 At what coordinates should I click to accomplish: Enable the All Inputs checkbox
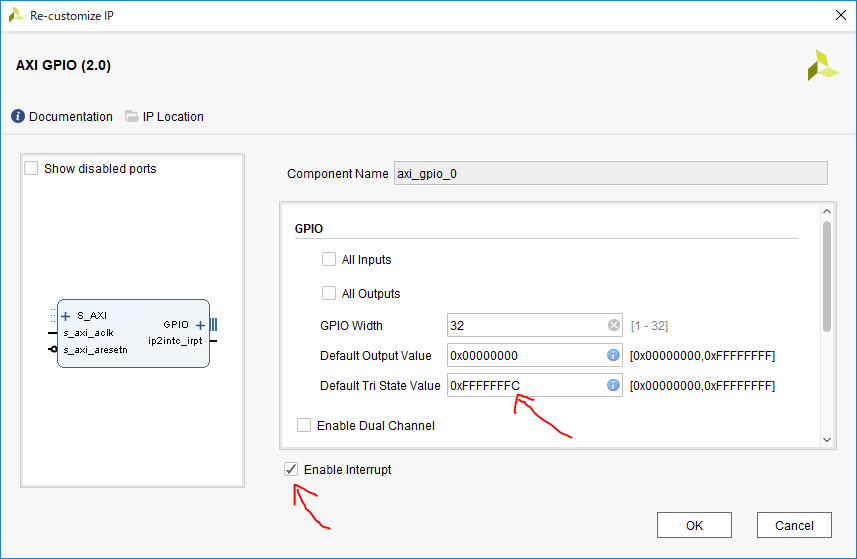329,260
